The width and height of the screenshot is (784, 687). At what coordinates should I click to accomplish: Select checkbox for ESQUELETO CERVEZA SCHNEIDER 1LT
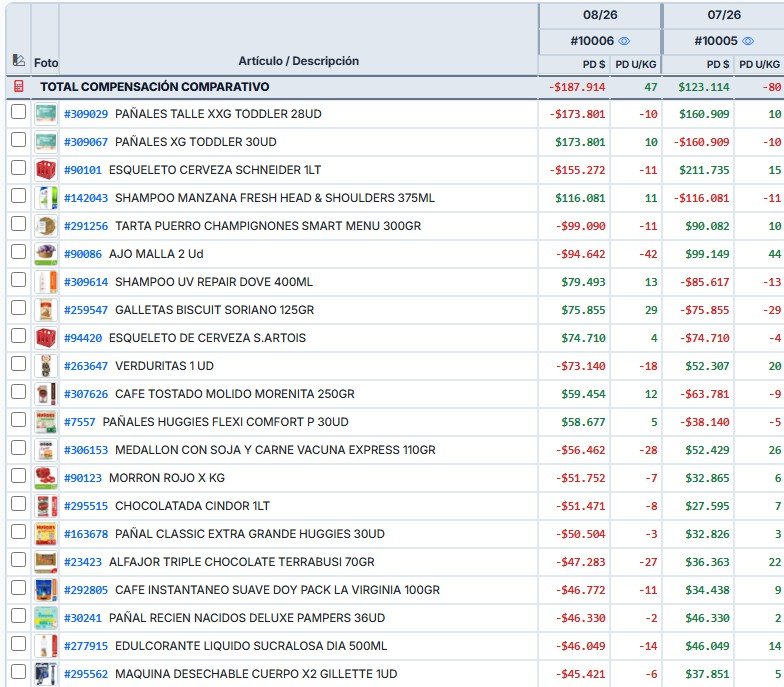(18, 168)
